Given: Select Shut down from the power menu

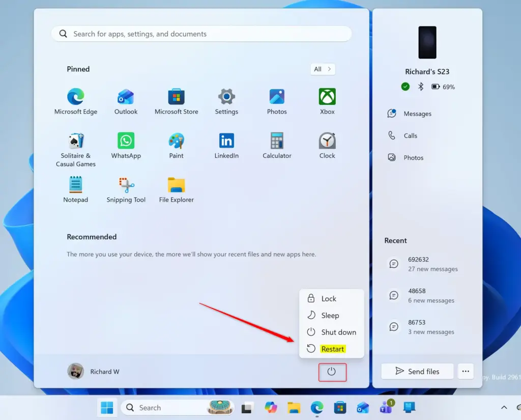Looking at the screenshot, I should (332, 332).
